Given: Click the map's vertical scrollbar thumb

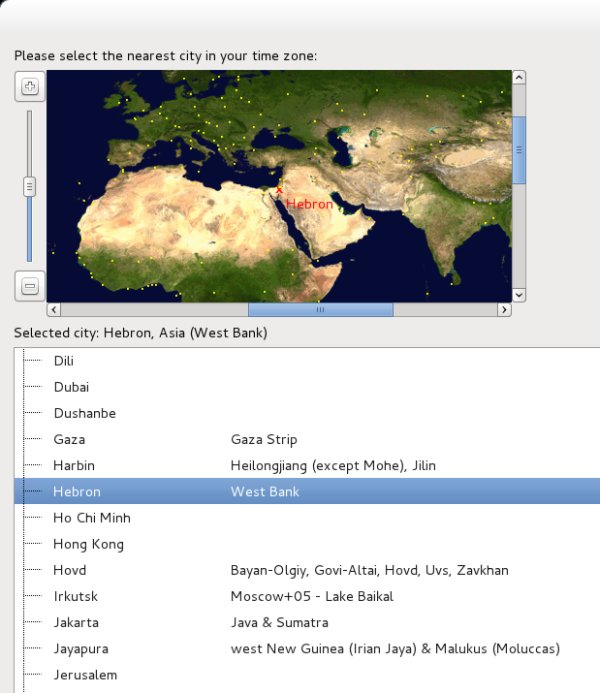Looking at the screenshot, I should pyautogui.click(x=519, y=150).
